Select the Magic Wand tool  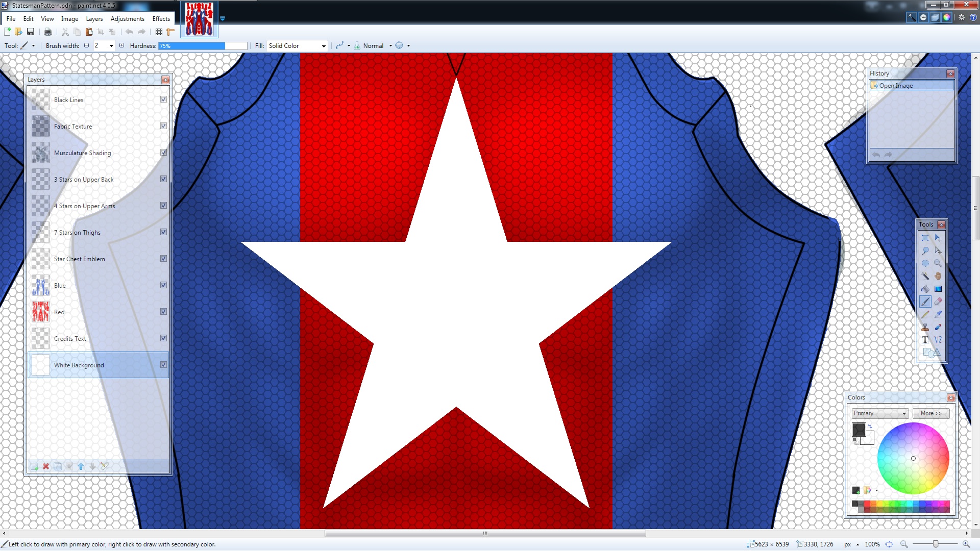pos(925,276)
